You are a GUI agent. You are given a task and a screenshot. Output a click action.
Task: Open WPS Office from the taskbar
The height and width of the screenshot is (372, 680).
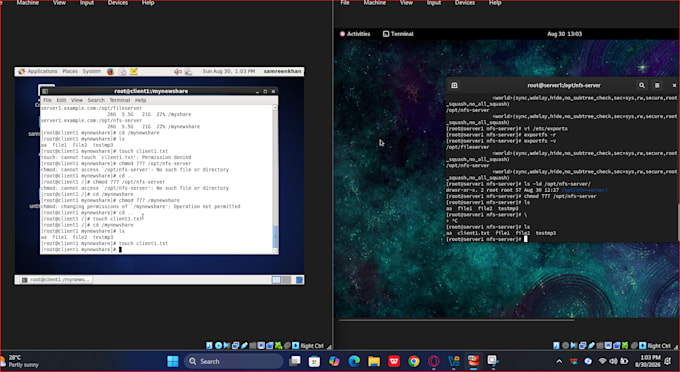coord(394,361)
